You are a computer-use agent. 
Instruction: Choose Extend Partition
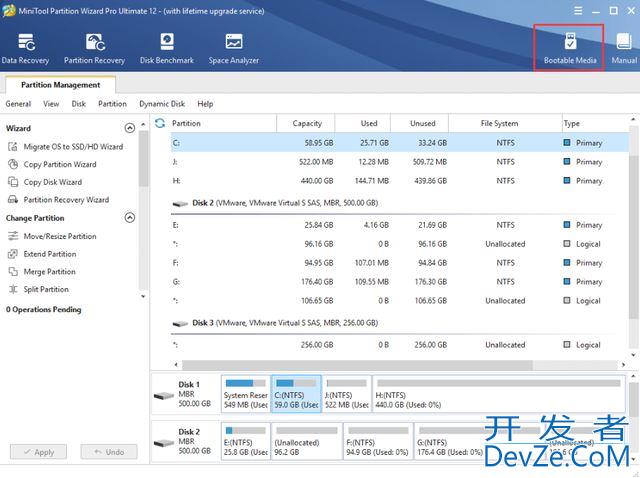tap(42, 254)
